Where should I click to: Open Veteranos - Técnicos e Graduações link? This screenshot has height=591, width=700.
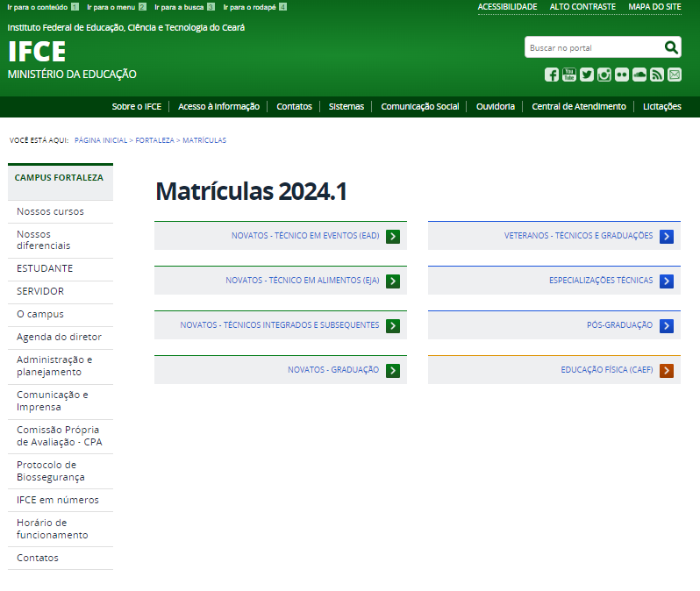click(x=578, y=236)
